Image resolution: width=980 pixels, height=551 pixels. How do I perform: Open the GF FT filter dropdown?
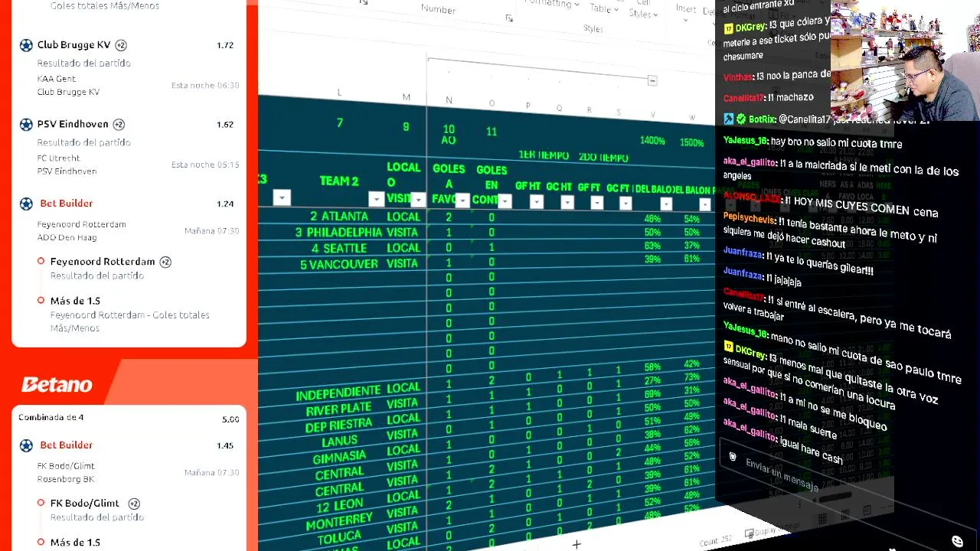596,203
